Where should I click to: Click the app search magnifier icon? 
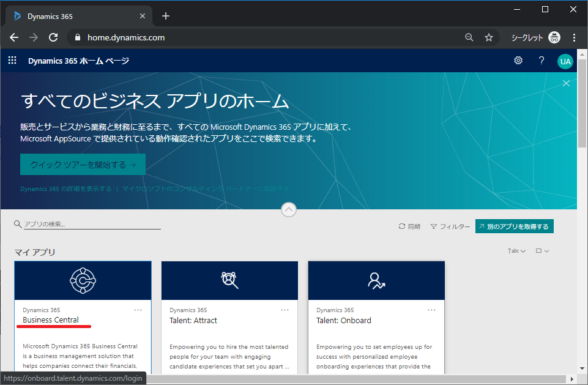point(18,224)
